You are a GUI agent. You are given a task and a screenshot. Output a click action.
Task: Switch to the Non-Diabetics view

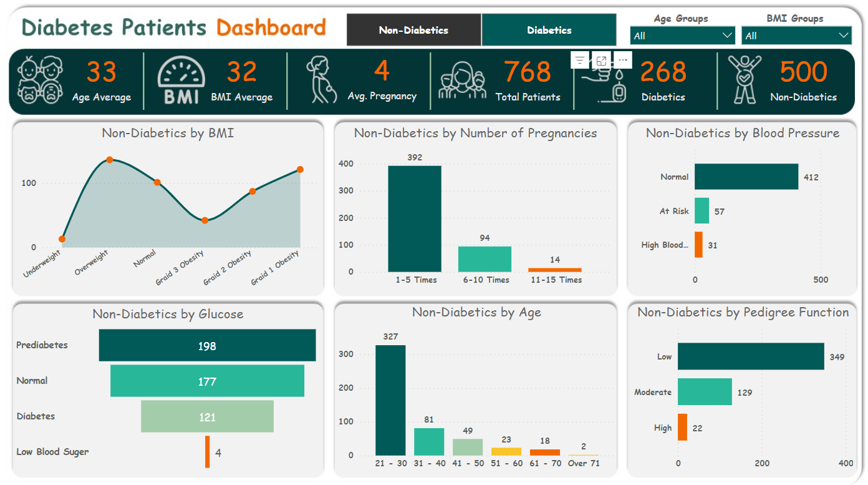[x=413, y=30]
